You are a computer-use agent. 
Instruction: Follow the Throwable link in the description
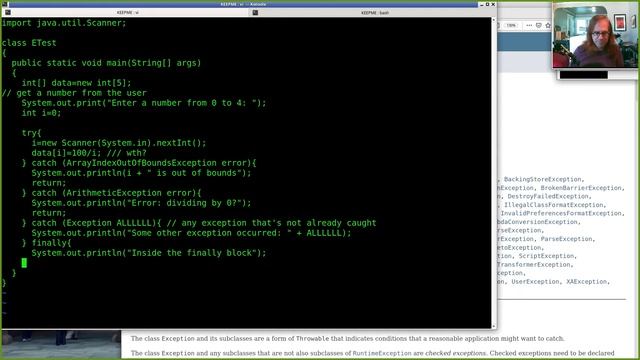312,338
